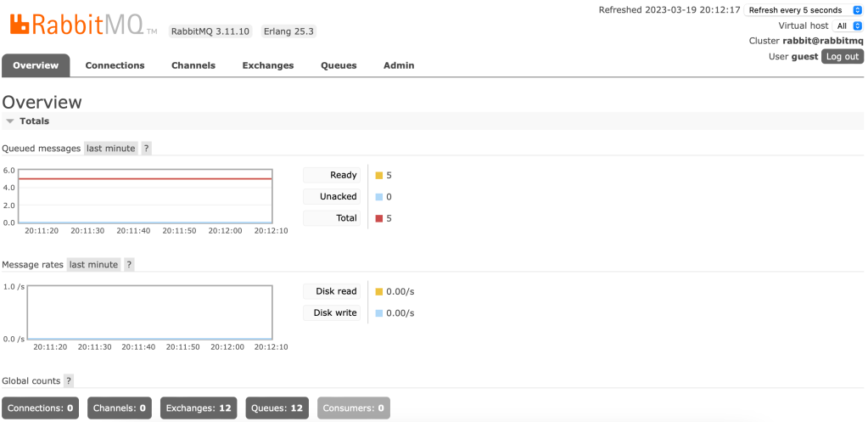Go to the Exchanges tab
Screen dimensions: 868x422
[267, 65]
